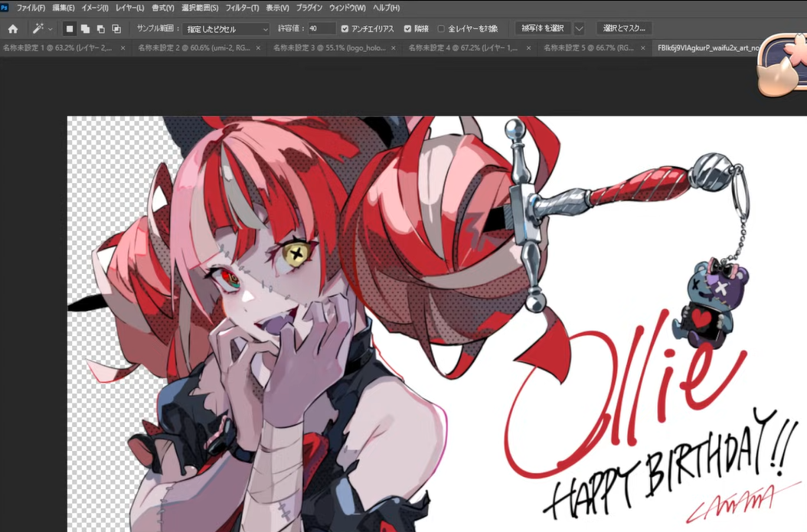Open the 選択範囲(S) menu

(200, 8)
